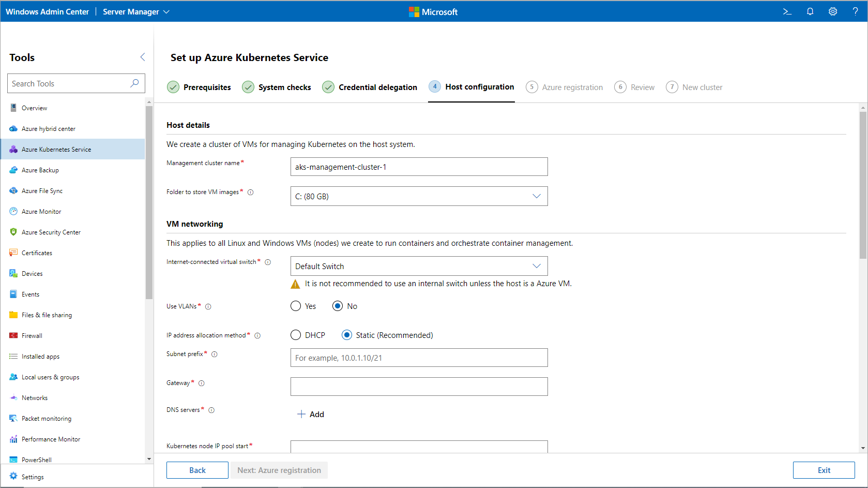The width and height of the screenshot is (868, 488).
Task: Add a DNS server
Action: (x=311, y=414)
